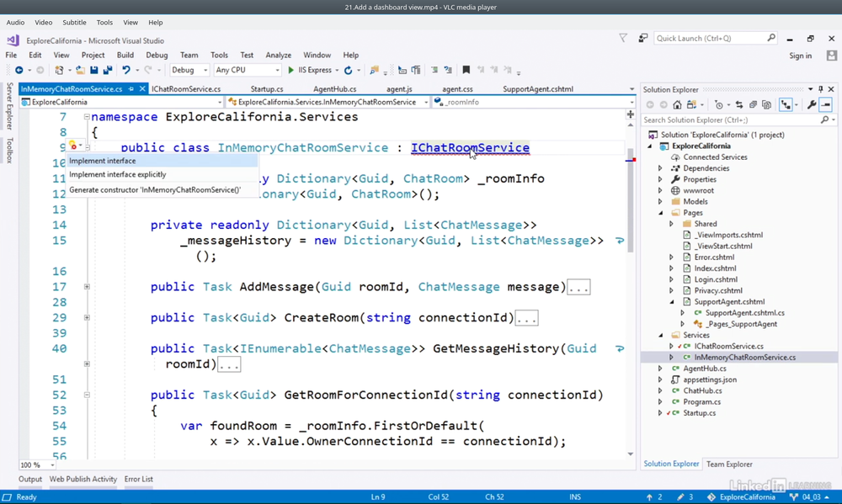Click the Save All icon
Image resolution: width=842 pixels, height=504 pixels.
[x=108, y=70]
